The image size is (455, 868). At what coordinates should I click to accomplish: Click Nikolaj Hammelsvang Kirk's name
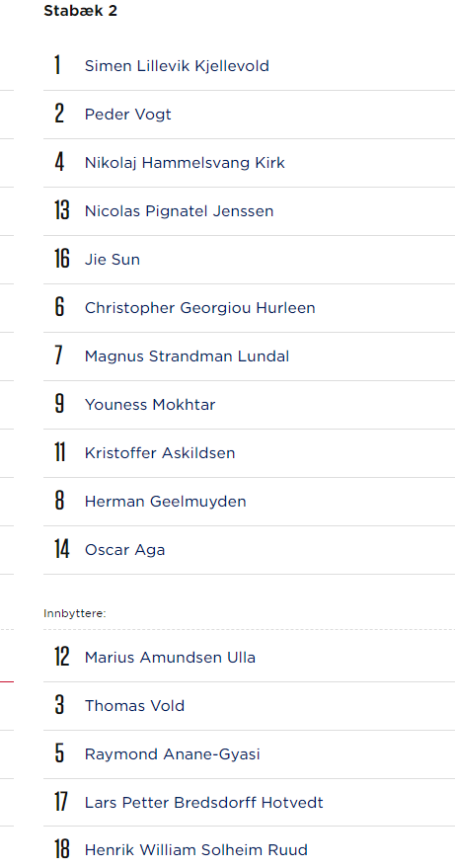pos(185,163)
